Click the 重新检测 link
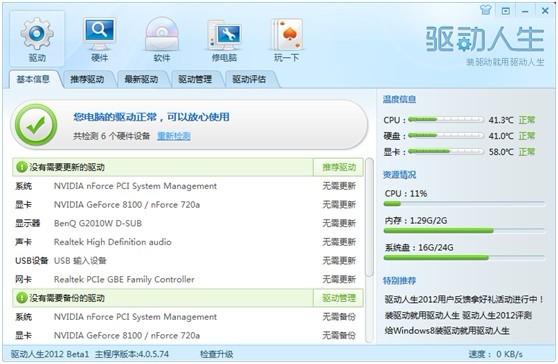 point(174,136)
